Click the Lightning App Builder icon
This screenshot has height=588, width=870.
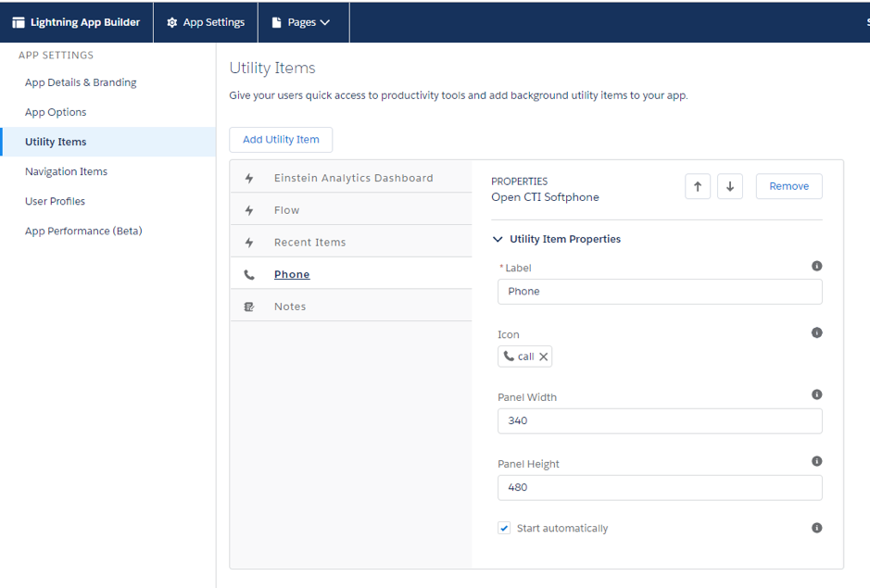tap(19, 22)
